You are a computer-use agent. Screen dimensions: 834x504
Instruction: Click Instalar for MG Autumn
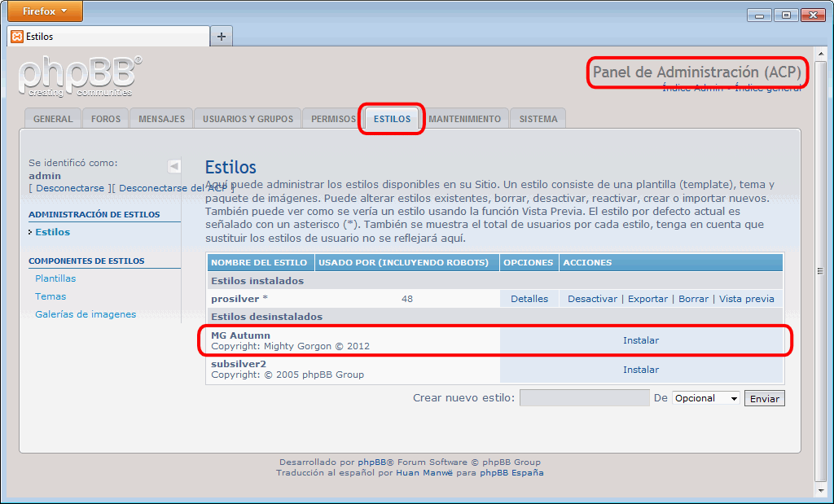pyautogui.click(x=641, y=340)
